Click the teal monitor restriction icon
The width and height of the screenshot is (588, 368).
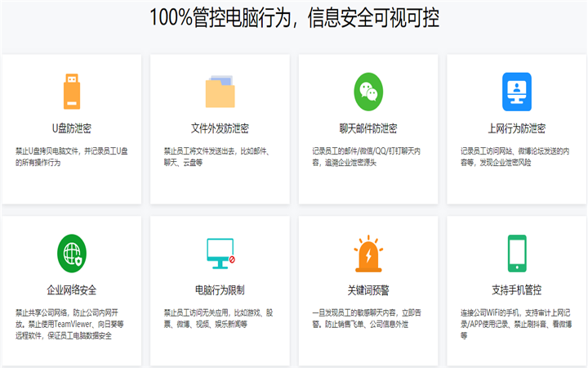[220, 254]
